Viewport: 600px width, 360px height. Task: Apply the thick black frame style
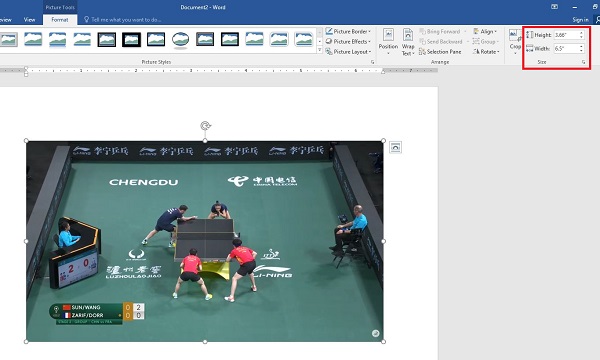click(131, 39)
